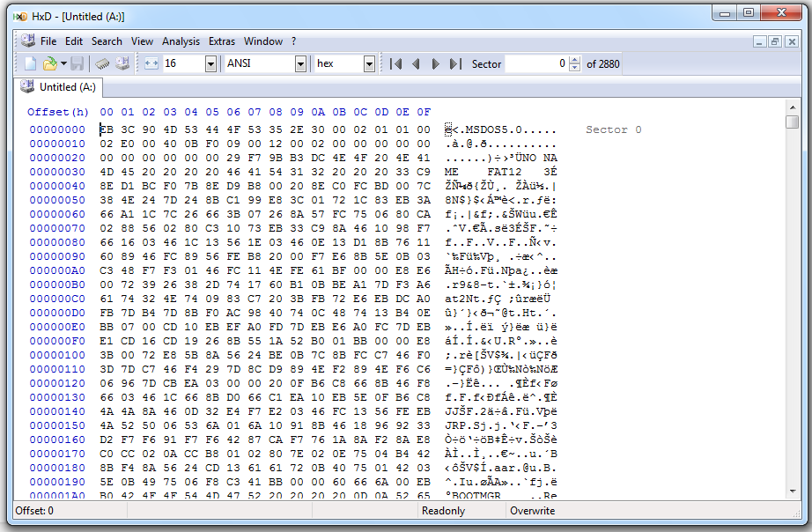Click offset label 00000000
The width and height of the screenshot is (812, 532).
click(x=57, y=129)
